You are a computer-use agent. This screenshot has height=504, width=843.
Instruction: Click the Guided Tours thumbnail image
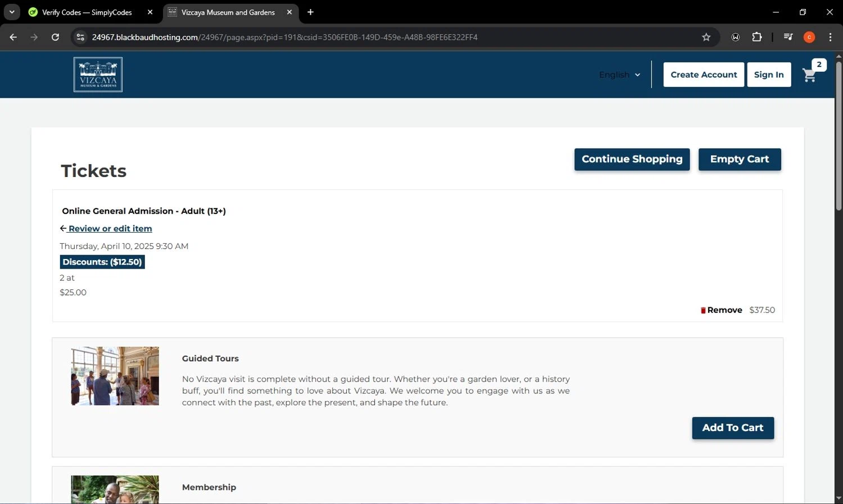tap(115, 376)
